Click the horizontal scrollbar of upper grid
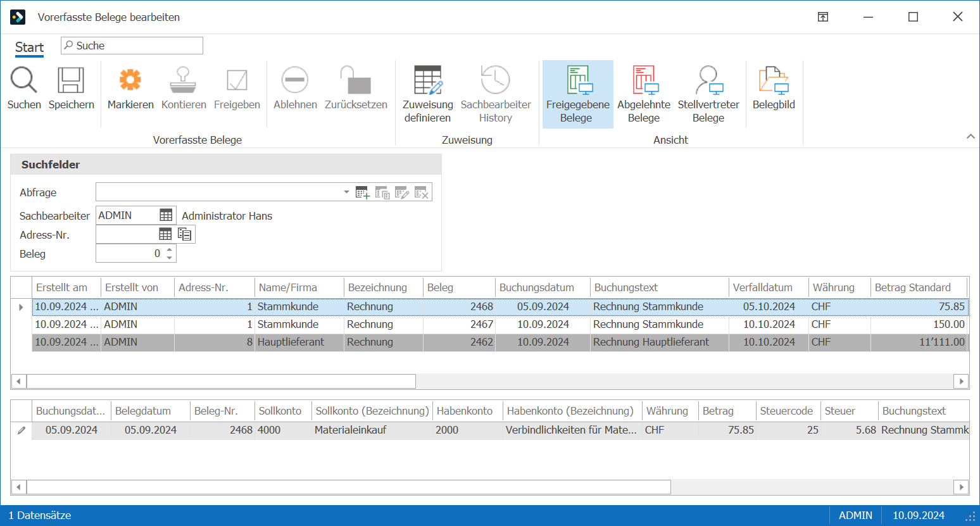 tap(221, 381)
